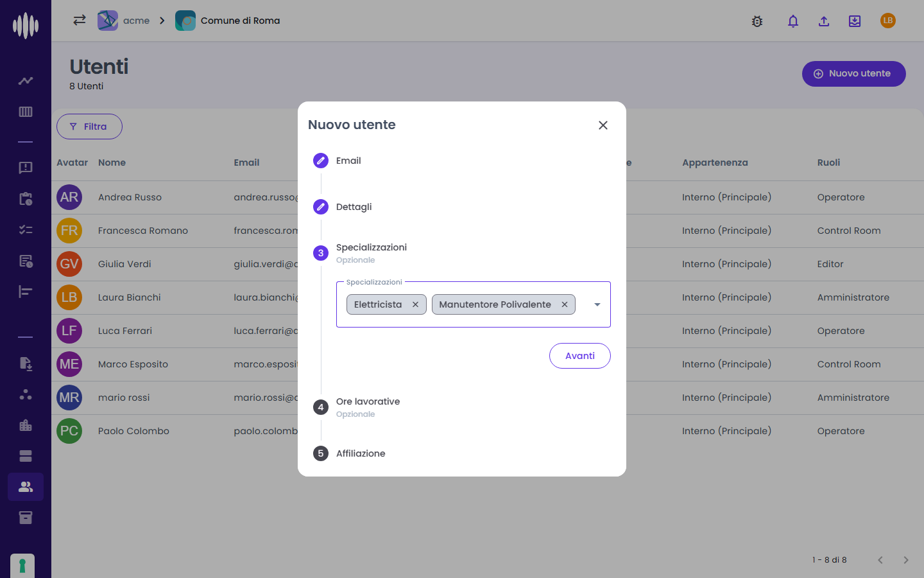The image size is (924, 578).
Task: Go to the previous page of users
Action: click(x=880, y=560)
